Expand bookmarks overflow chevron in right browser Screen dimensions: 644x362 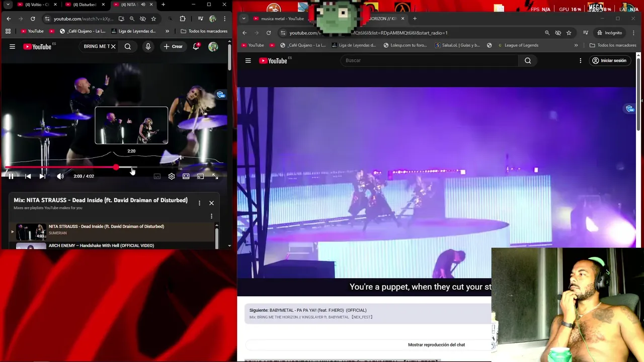(576, 45)
